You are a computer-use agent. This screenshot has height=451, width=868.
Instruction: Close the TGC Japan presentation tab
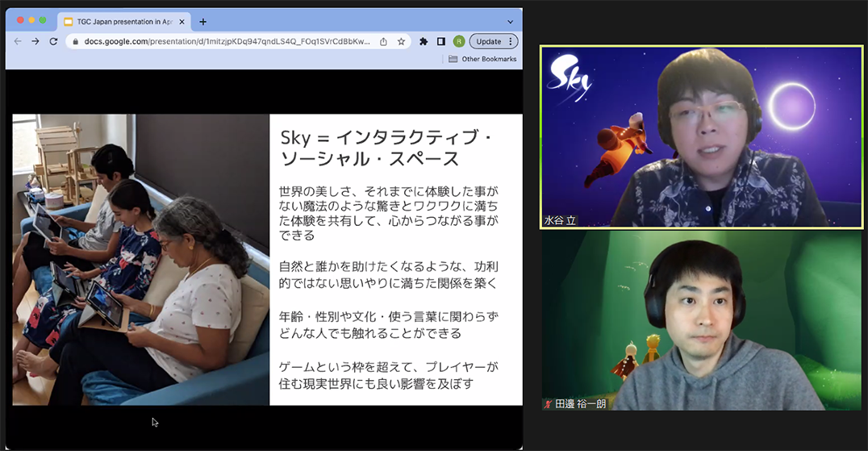[x=182, y=22]
